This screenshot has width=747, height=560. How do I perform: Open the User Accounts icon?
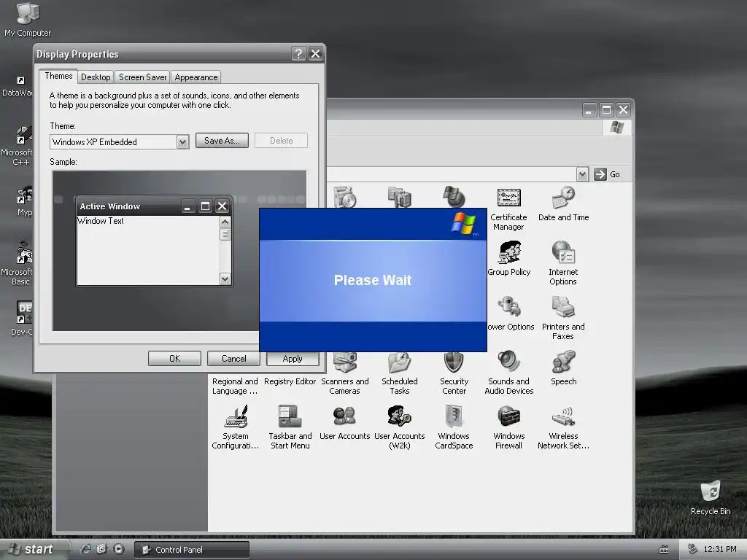point(344,416)
